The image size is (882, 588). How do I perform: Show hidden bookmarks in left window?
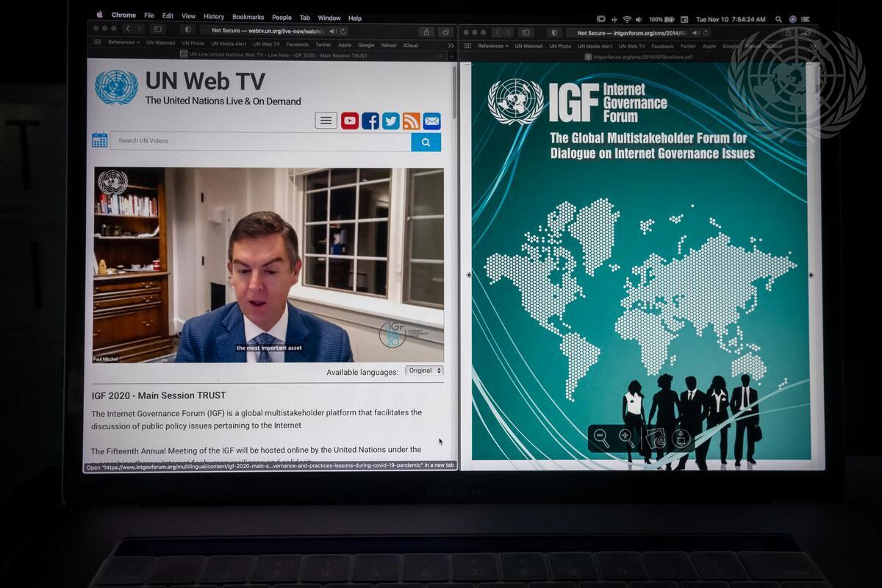click(451, 44)
